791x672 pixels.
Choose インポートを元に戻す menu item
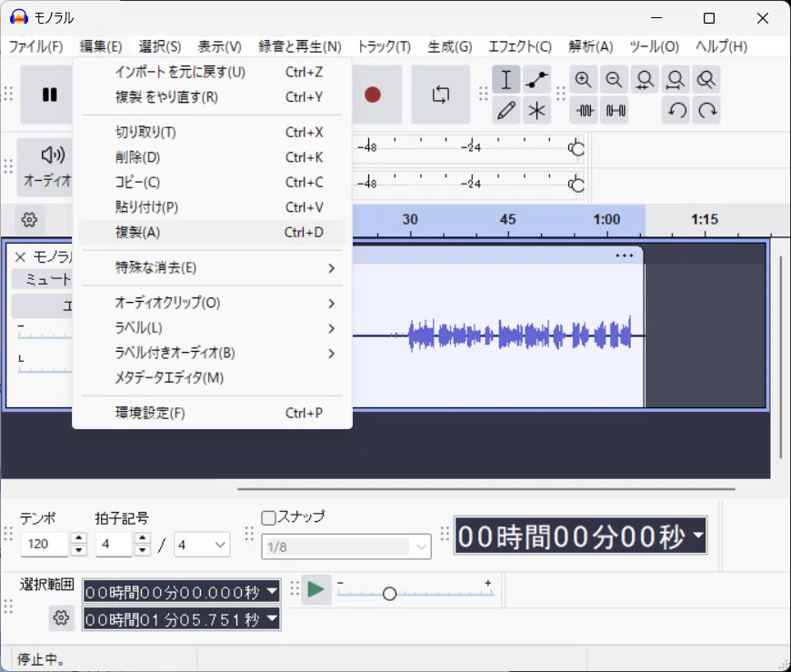tap(212, 72)
